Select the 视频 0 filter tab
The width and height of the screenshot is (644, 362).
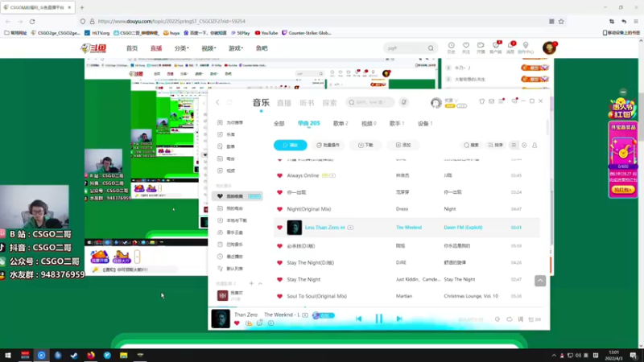(x=369, y=124)
